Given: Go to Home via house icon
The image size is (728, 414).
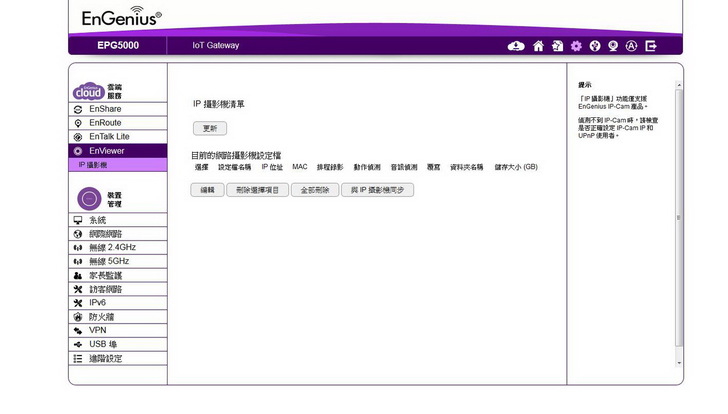Looking at the screenshot, I should pyautogui.click(x=538, y=46).
